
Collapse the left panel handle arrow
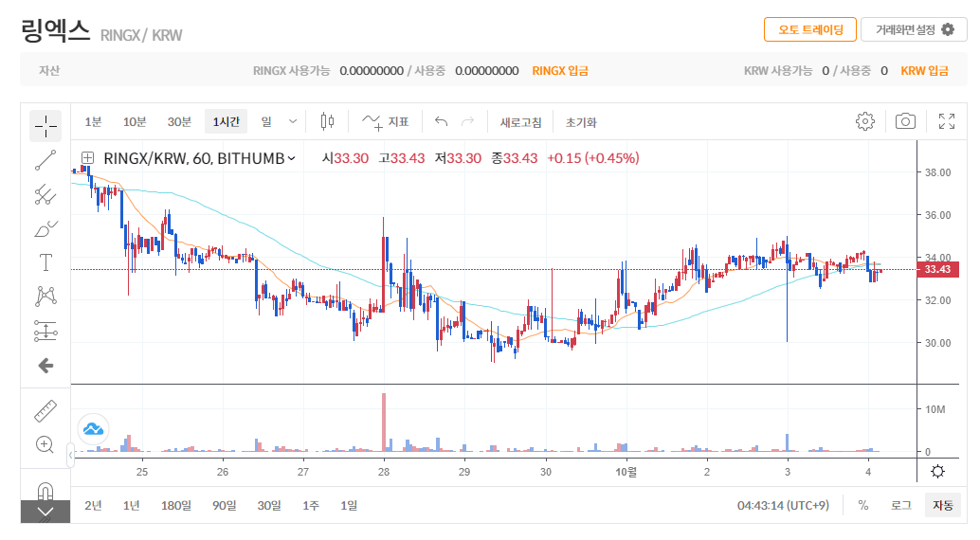coord(71,456)
